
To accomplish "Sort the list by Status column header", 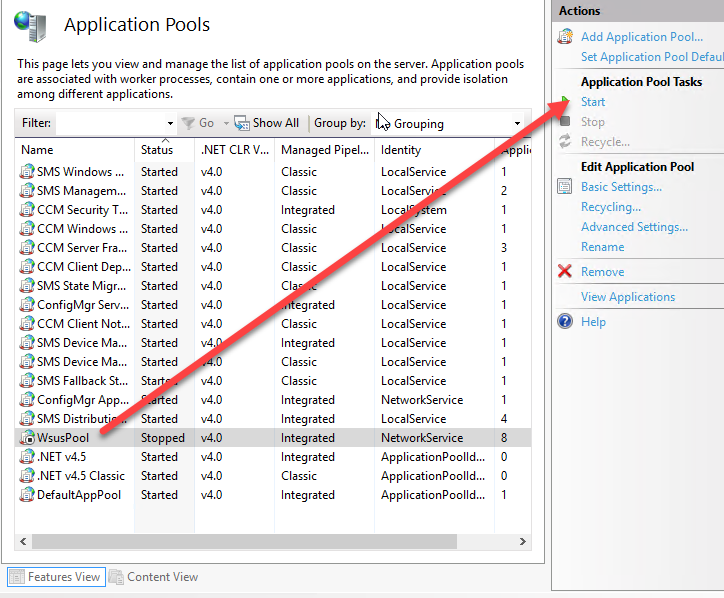I will pos(157,150).
